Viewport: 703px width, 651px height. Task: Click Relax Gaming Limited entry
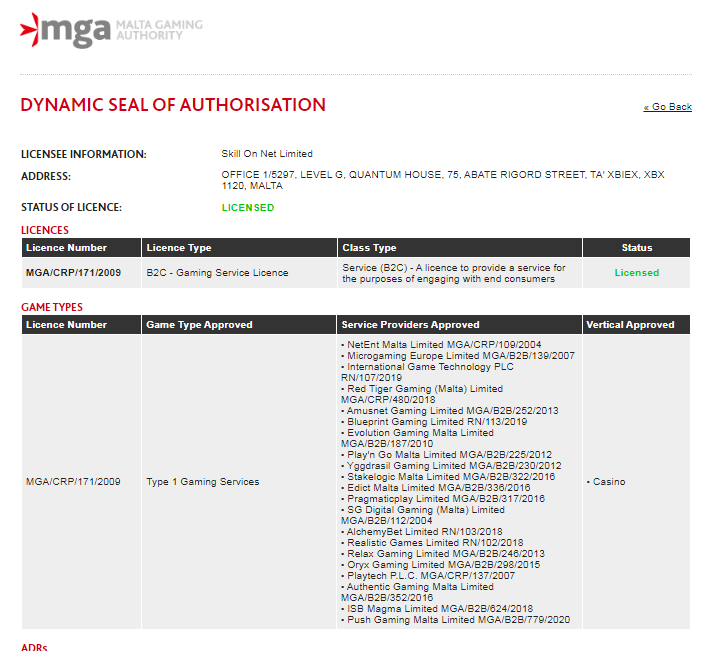pos(443,554)
